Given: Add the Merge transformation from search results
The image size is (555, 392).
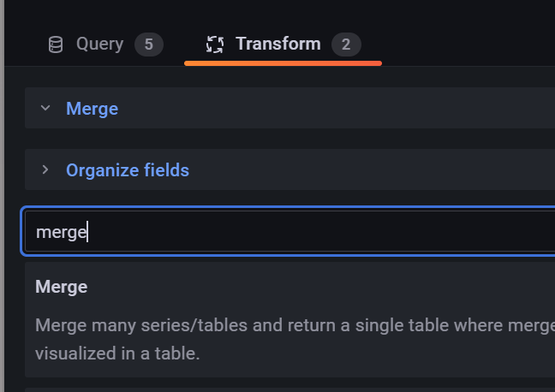Looking at the screenshot, I should 289,320.
